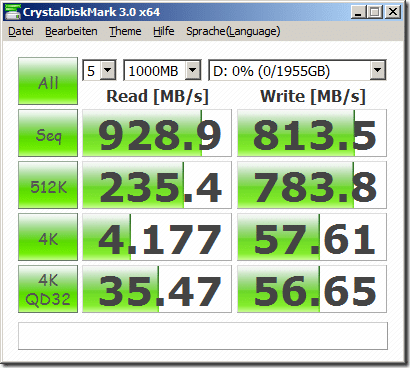Click the Write [MB/s] column header
Image resolution: width=410 pixels, height=368 pixels.
pos(313,96)
